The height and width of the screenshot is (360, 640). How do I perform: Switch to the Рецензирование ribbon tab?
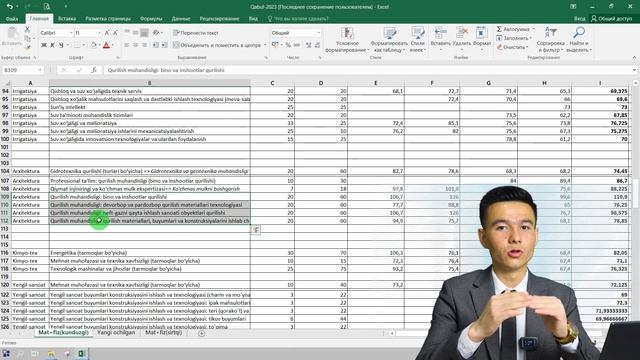[x=219, y=19]
